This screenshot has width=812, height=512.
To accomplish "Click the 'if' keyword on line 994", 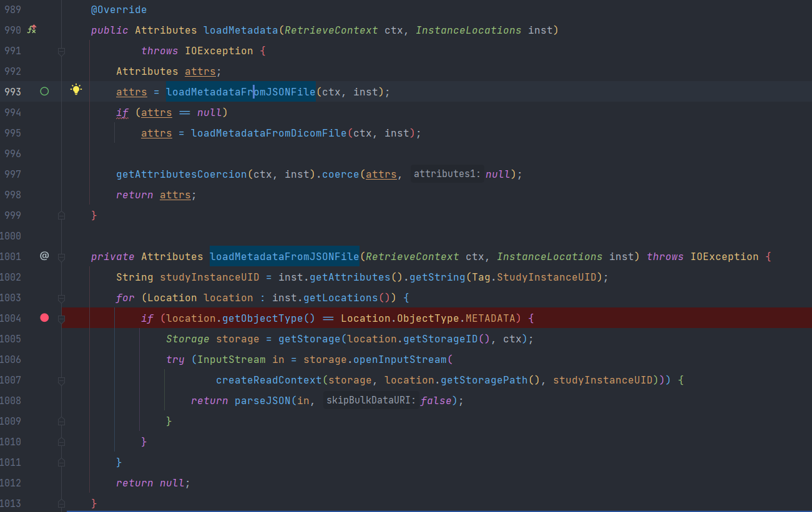I will pyautogui.click(x=122, y=112).
